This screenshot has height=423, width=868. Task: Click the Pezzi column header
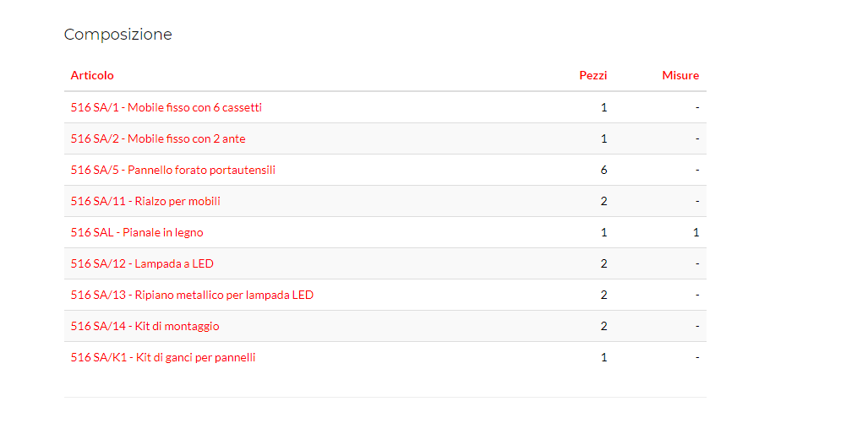coord(592,75)
